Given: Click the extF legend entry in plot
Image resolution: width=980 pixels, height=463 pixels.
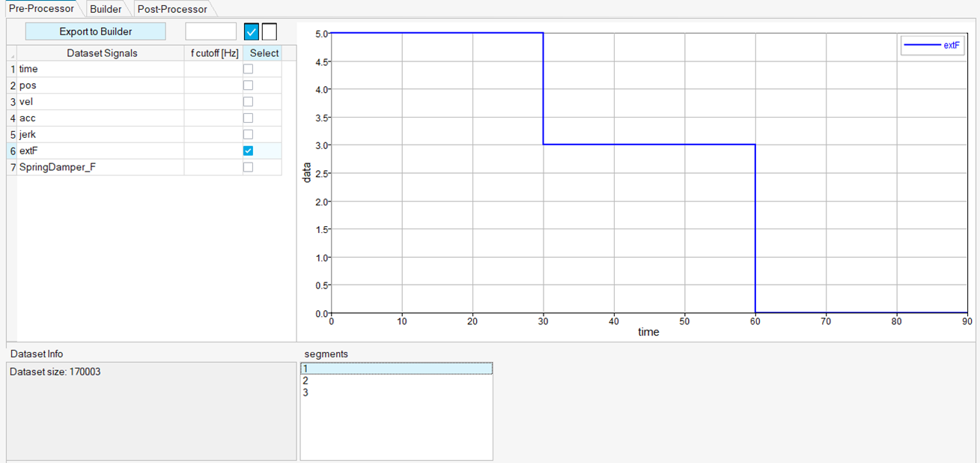Looking at the screenshot, I should click(933, 45).
